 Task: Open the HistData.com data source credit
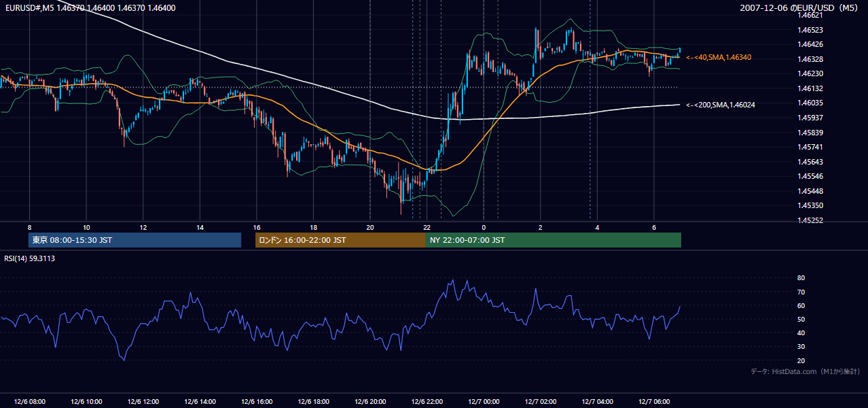[x=806, y=371]
